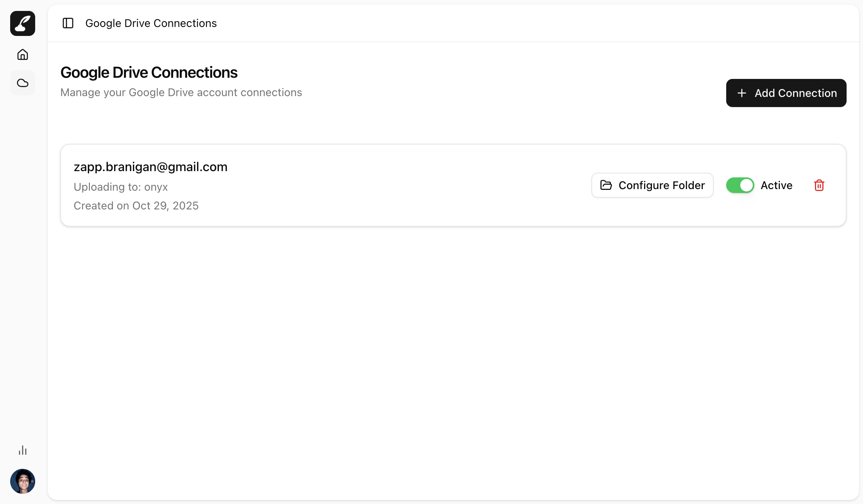Open the cloud connections sidebar icon
This screenshot has width=863, height=504.
(23, 83)
